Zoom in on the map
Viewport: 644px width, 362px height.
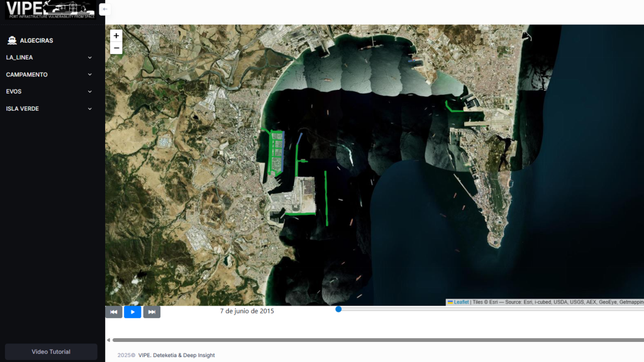click(116, 36)
